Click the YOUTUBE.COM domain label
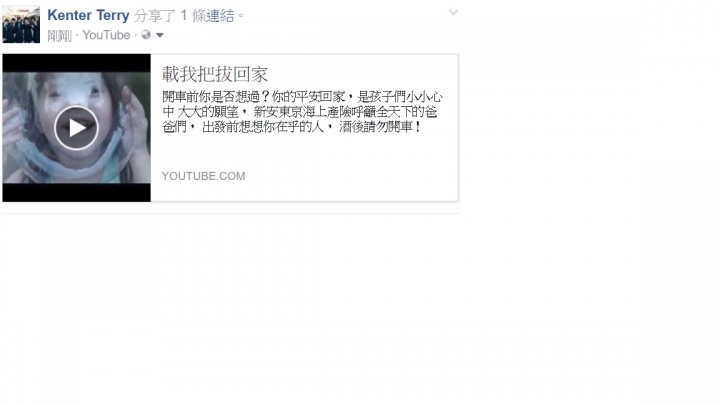 (x=203, y=176)
